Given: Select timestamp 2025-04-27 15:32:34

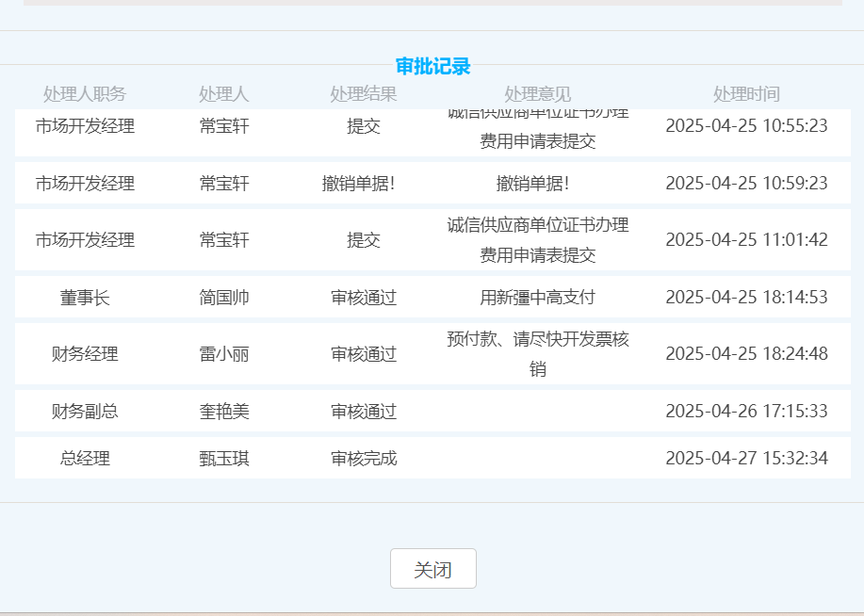Looking at the screenshot, I should [746, 459].
